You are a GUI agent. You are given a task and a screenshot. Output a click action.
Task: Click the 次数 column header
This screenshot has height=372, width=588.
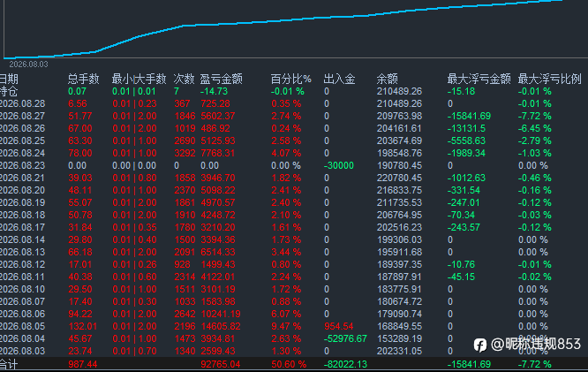(x=184, y=79)
